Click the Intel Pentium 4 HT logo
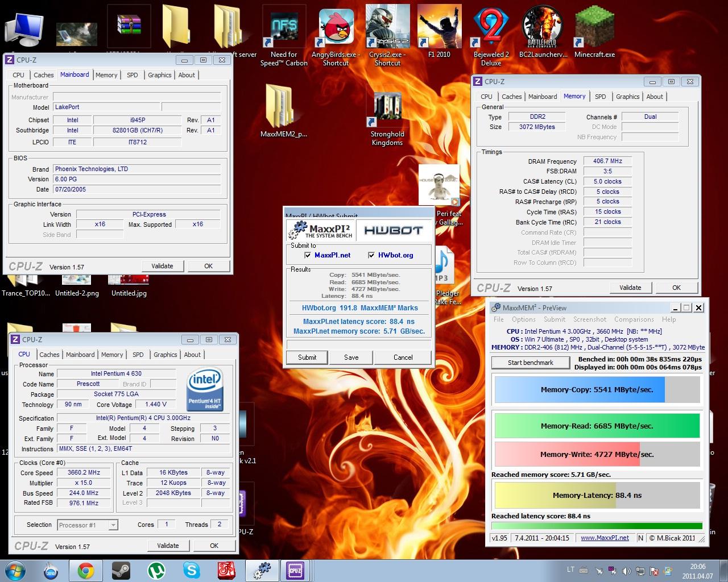 [205, 390]
